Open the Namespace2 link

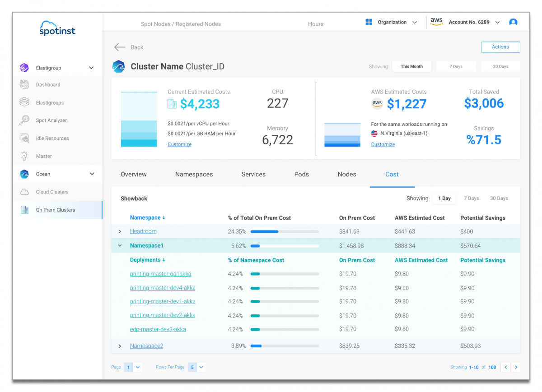(x=146, y=346)
